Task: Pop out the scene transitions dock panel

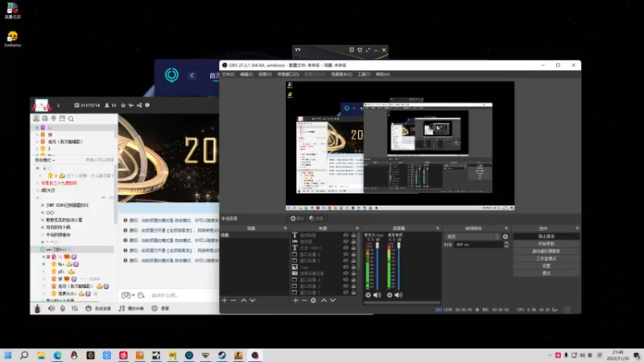Action: [x=506, y=228]
